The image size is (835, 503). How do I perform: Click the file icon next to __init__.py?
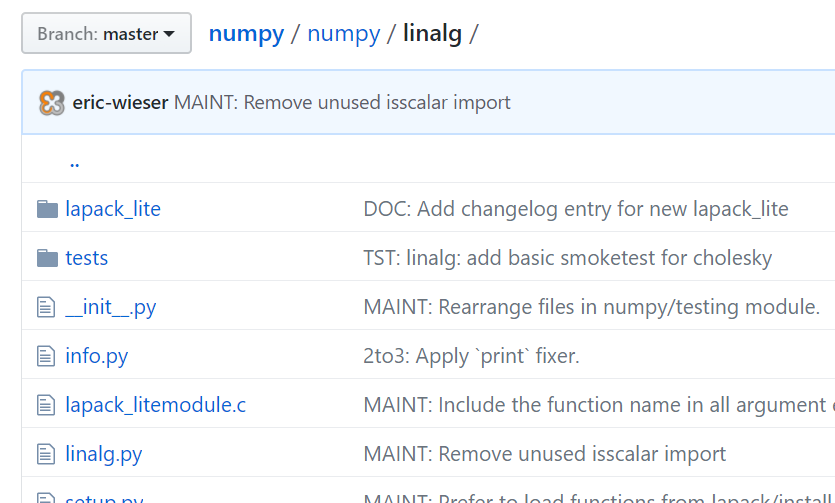coord(46,307)
